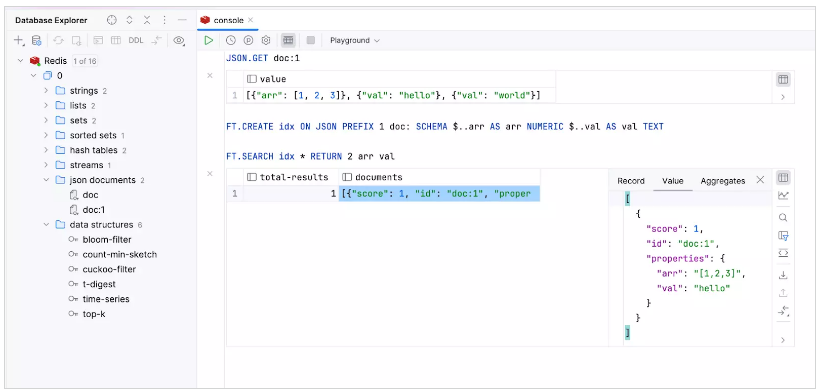Screen dimensions: 822x392
Task: Select the doc JSON document
Action: pos(90,195)
